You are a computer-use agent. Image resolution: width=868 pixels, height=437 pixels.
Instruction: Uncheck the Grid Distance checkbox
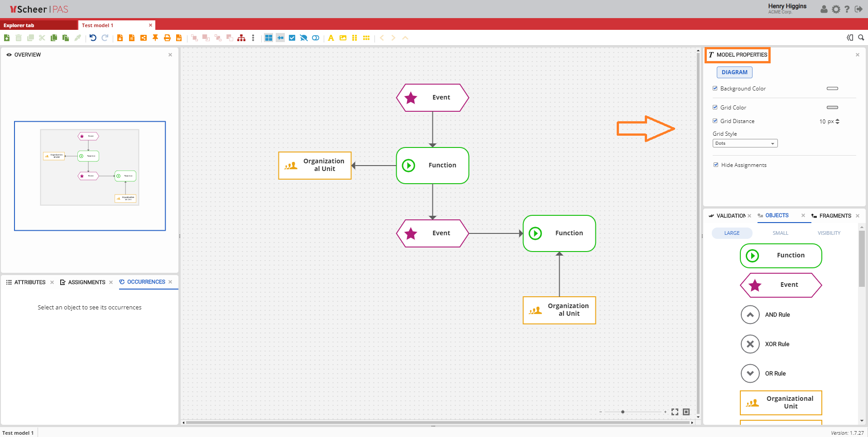point(715,121)
